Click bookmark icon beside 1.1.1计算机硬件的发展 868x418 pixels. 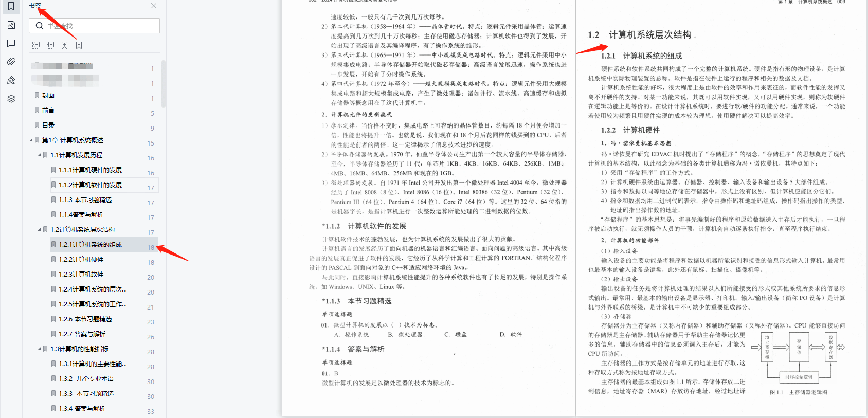(x=53, y=170)
